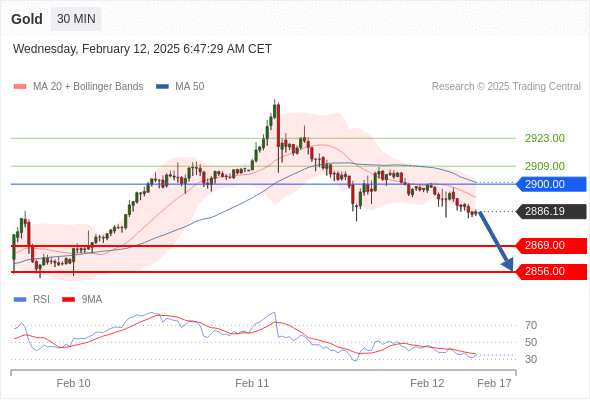
Task: Click the 2909.00 resistance level label
Action: (x=545, y=166)
